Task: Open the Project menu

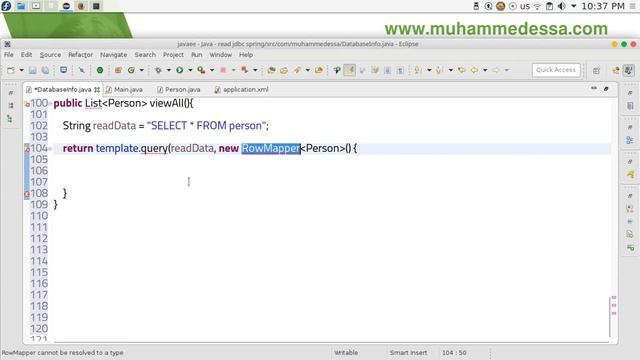Action: (173, 55)
